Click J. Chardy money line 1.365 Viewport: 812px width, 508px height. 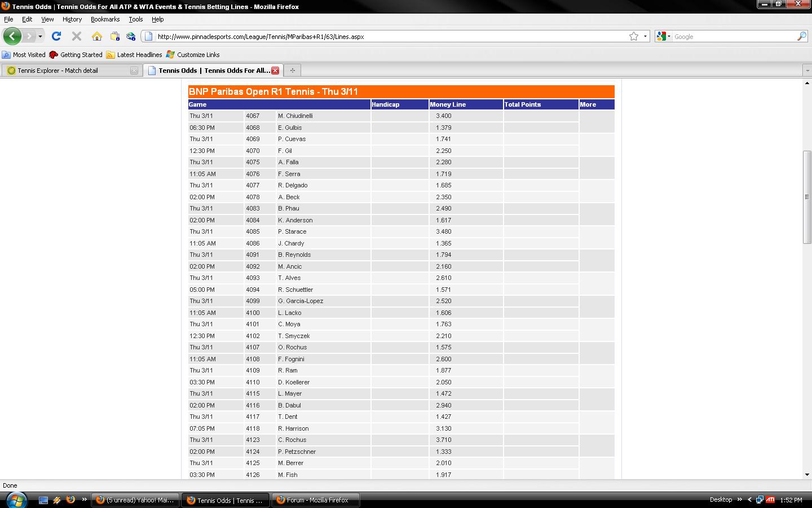point(443,243)
